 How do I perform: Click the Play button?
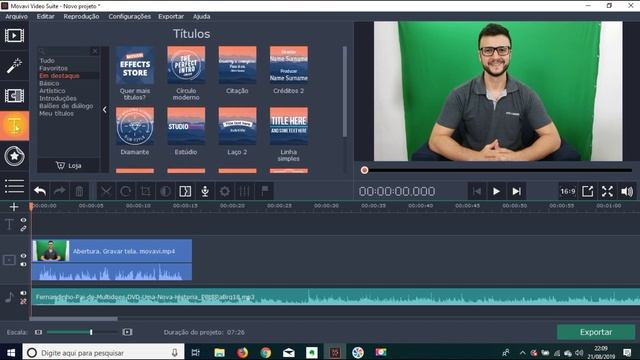click(x=496, y=191)
